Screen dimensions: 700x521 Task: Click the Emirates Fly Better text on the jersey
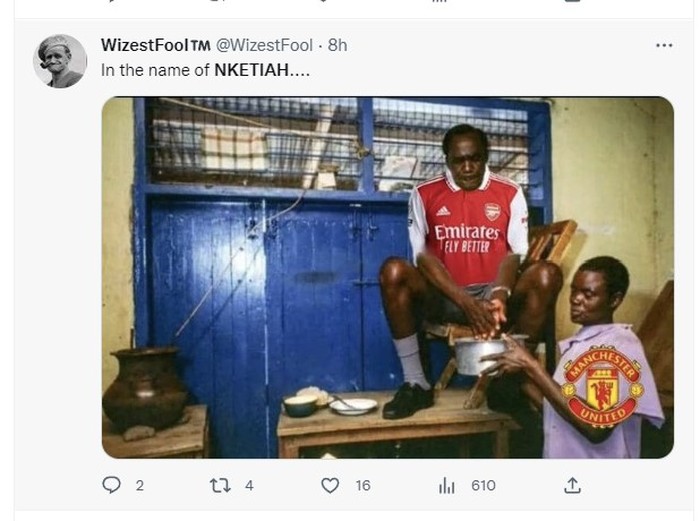[468, 238]
